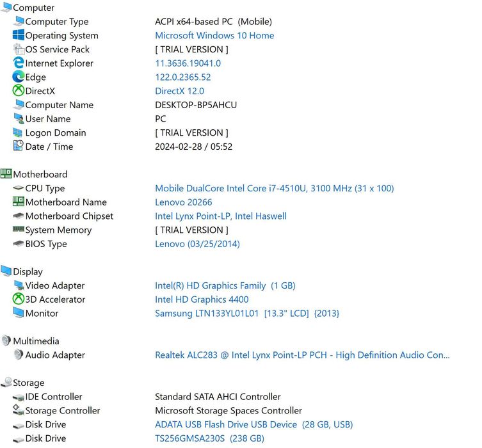
Task: Click the 3D Accelerator Xbox icon
Action: click(x=19, y=299)
